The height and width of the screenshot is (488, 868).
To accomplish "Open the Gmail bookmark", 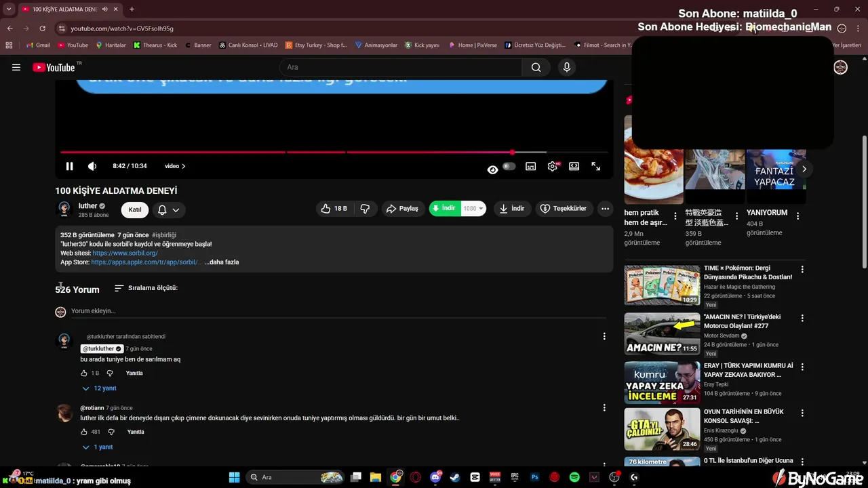I will (38, 45).
